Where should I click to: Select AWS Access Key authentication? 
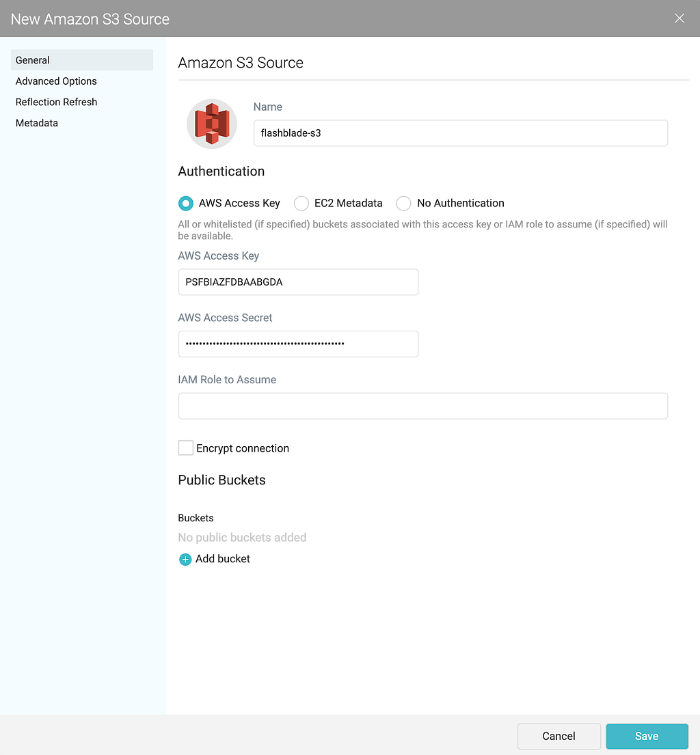pos(185,203)
